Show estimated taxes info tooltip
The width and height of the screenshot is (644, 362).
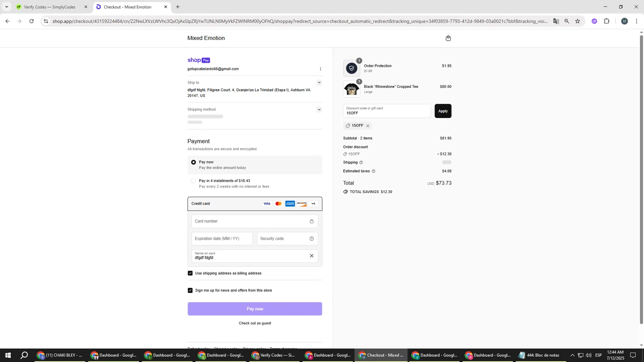[374, 171]
